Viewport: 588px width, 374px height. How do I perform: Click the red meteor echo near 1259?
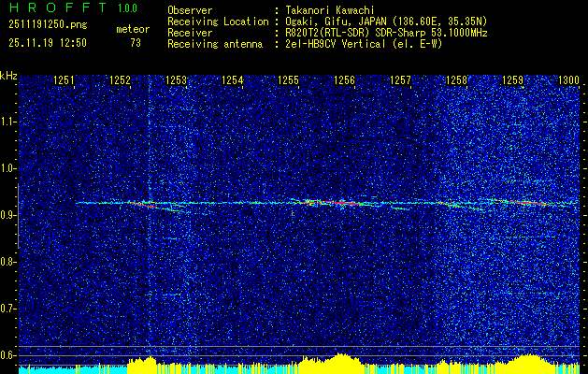point(525,202)
